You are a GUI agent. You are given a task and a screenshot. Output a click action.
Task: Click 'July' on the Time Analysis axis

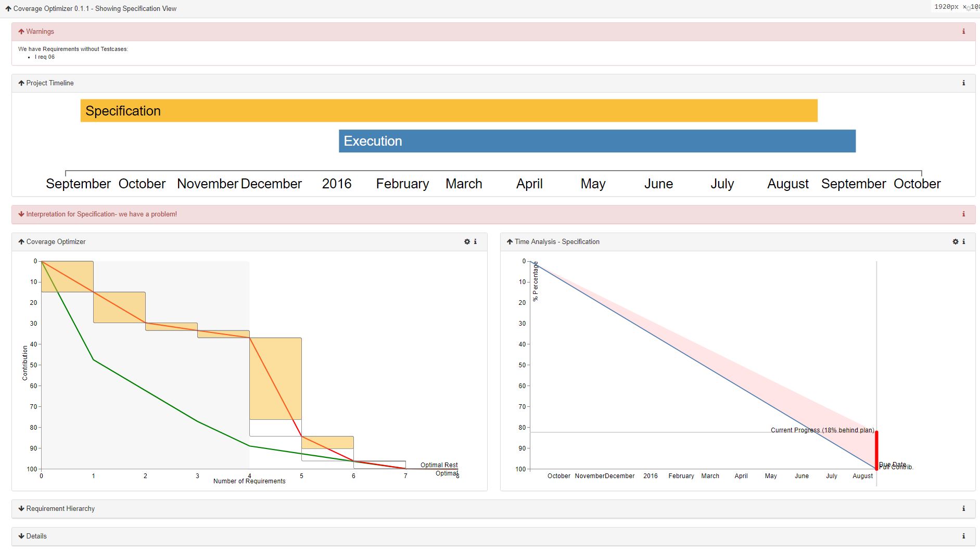tap(832, 476)
